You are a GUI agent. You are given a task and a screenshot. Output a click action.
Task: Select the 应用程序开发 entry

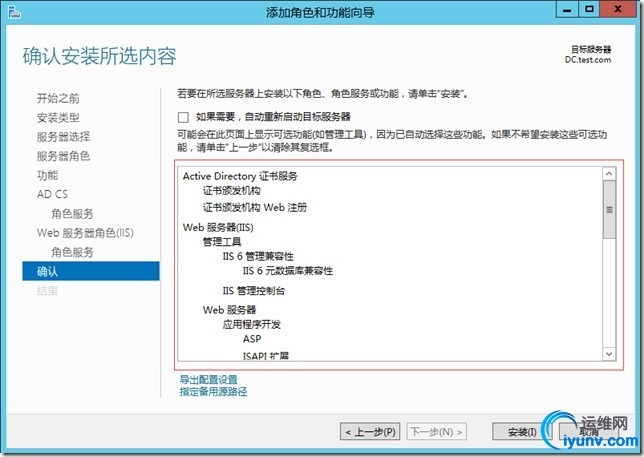pyautogui.click(x=251, y=324)
